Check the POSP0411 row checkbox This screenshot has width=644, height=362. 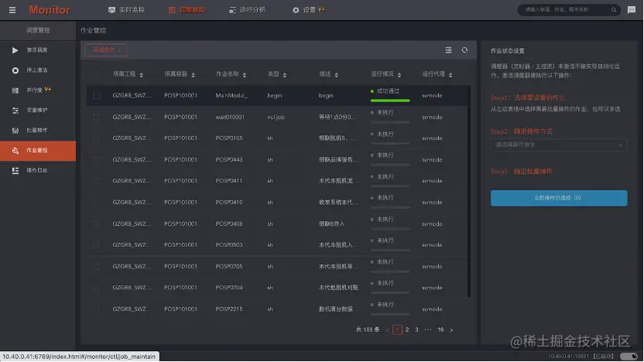[97, 181]
